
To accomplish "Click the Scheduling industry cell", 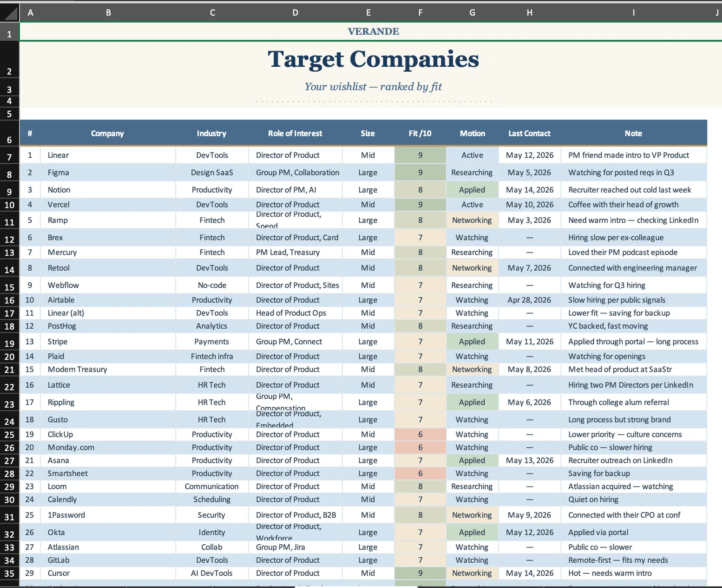I will 212,500.
